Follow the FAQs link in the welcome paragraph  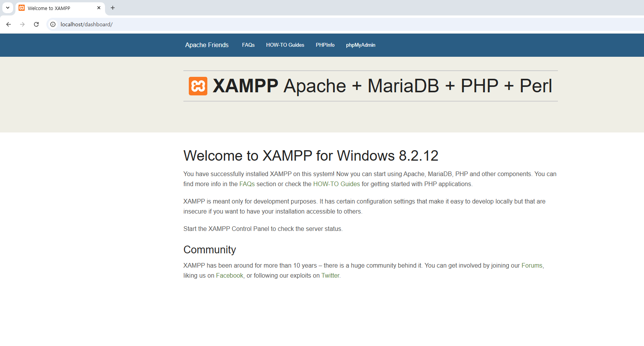(247, 184)
